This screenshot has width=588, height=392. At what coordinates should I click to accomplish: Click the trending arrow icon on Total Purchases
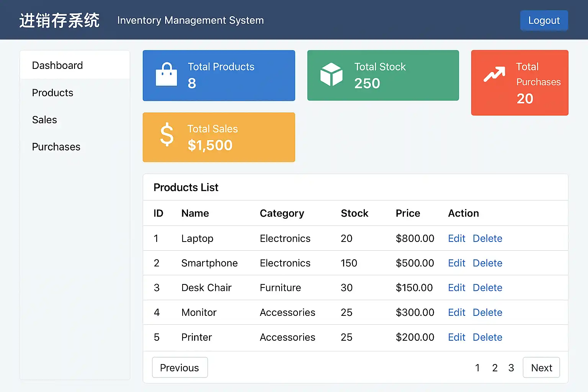[494, 74]
